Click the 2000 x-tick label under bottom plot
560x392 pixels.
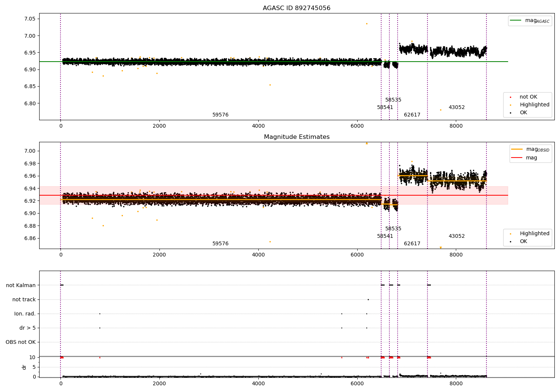click(x=159, y=384)
